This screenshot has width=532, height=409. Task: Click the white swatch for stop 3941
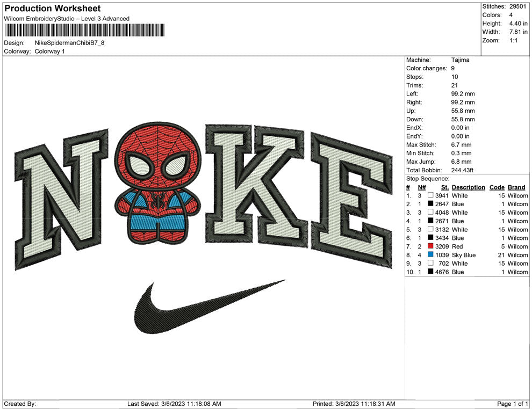[430, 195]
